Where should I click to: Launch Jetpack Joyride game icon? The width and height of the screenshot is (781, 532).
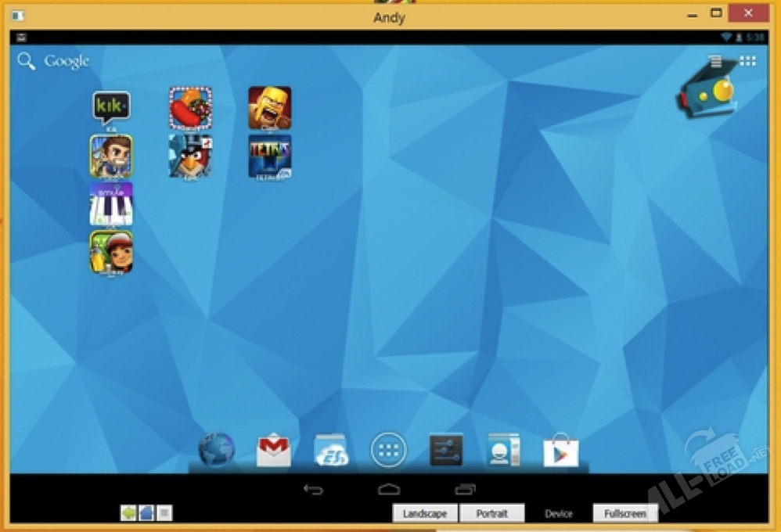(x=111, y=156)
